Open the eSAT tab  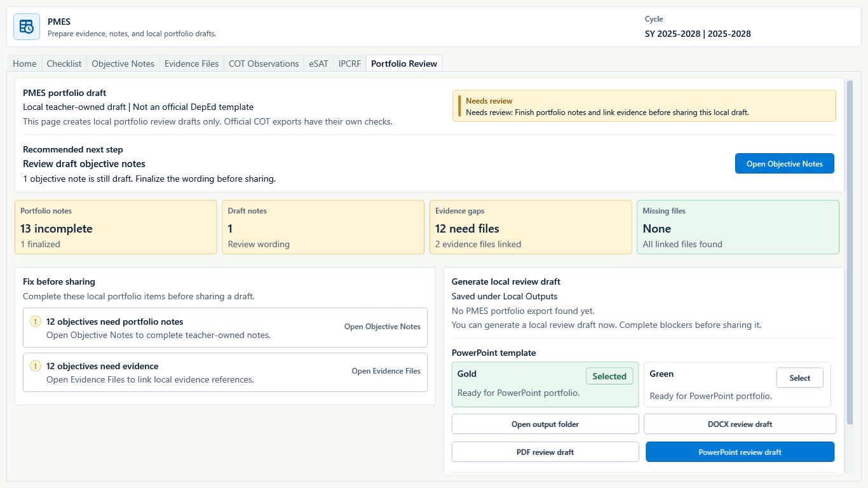[x=319, y=64]
